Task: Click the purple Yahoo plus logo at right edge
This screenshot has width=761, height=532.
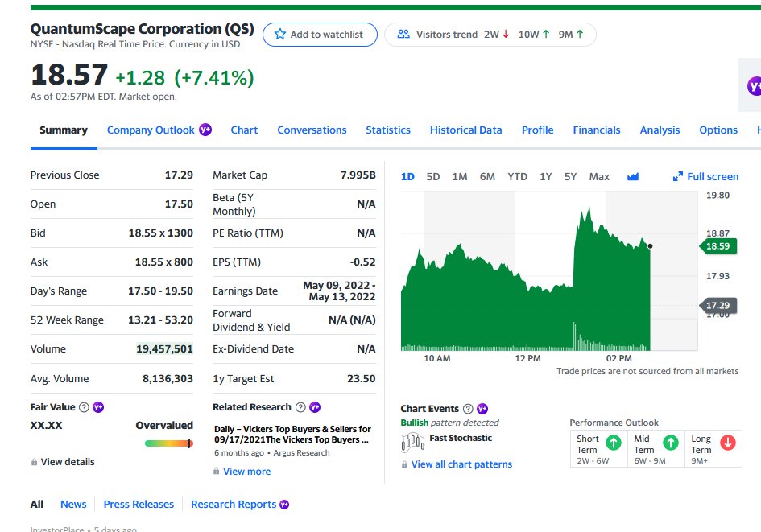Action: click(754, 86)
